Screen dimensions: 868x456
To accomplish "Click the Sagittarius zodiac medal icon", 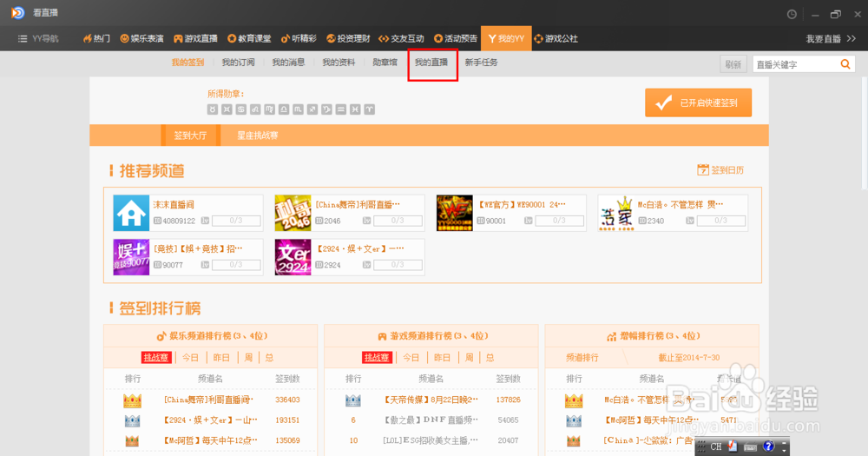I will 312,109.
